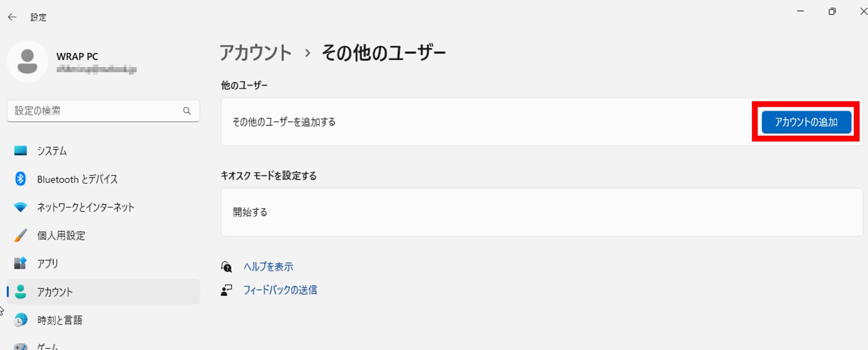Click the search magnifier icon
Image resolution: width=868 pixels, height=350 pixels.
pyautogui.click(x=187, y=111)
